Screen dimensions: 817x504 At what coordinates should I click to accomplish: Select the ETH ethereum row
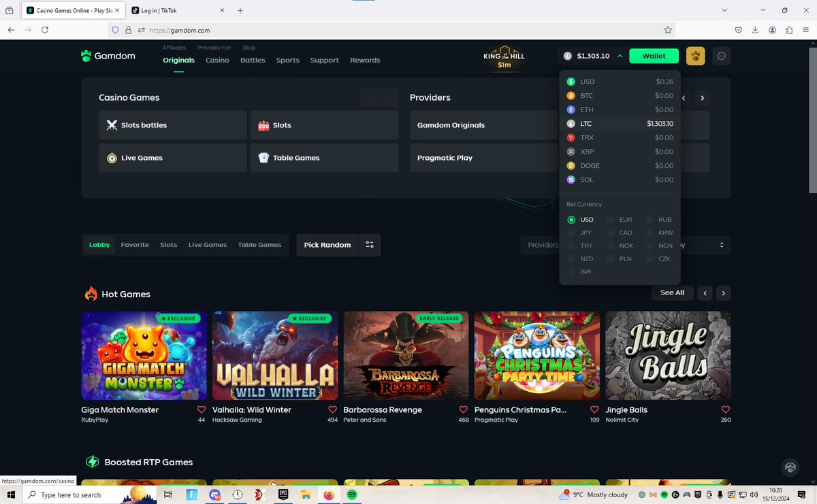click(620, 110)
